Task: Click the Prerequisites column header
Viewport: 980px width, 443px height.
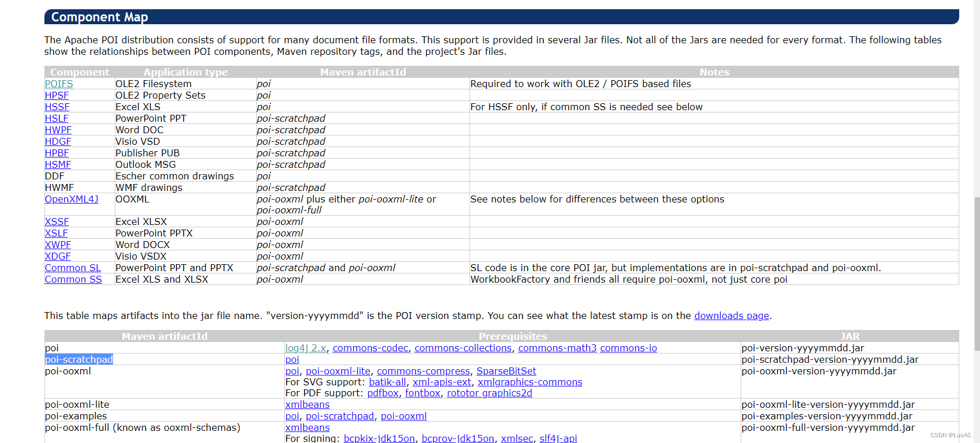Action: pyautogui.click(x=513, y=336)
